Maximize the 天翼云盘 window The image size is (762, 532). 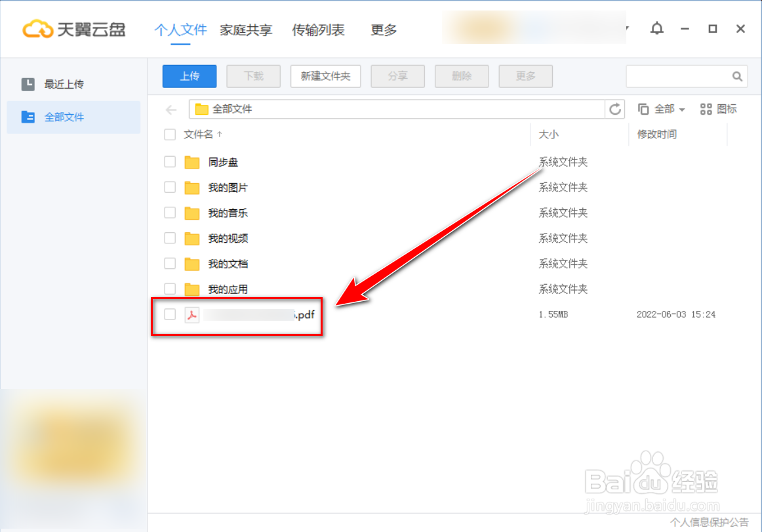pos(712,29)
